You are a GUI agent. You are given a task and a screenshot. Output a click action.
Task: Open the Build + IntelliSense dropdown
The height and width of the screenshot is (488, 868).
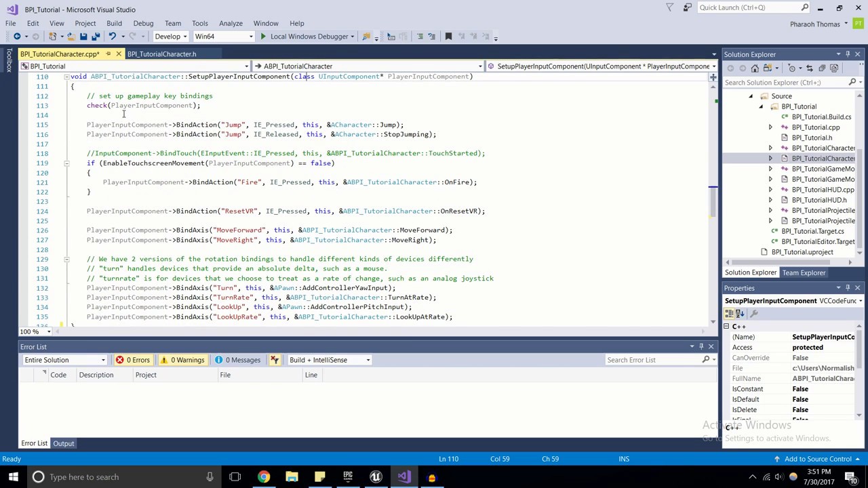click(330, 360)
